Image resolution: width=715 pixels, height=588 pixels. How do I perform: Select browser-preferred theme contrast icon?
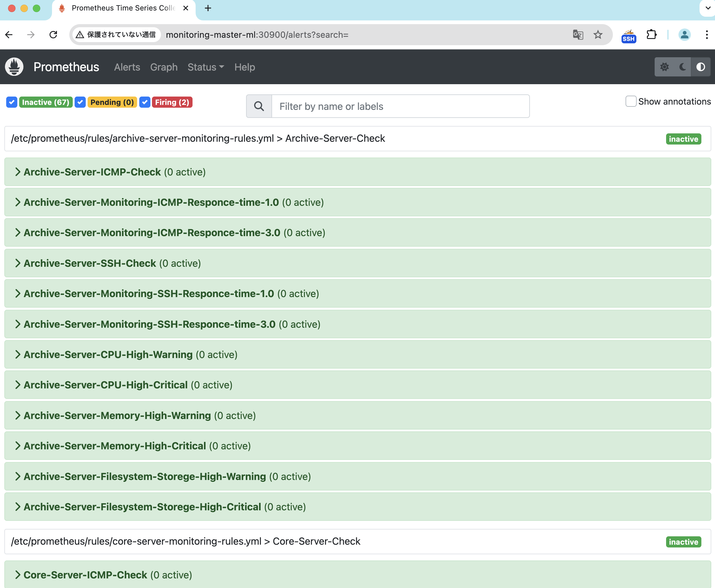(x=700, y=67)
